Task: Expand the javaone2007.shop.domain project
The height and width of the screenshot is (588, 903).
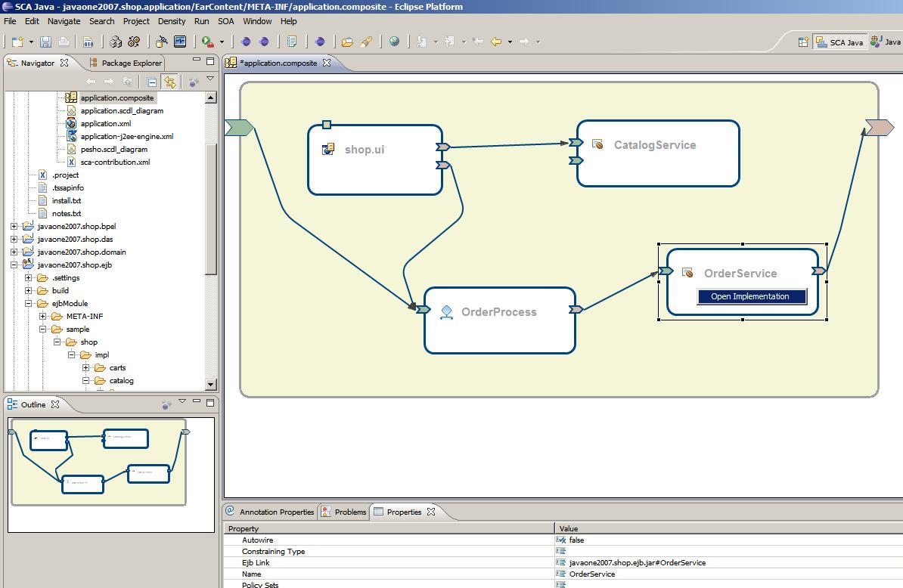Action: 14,252
